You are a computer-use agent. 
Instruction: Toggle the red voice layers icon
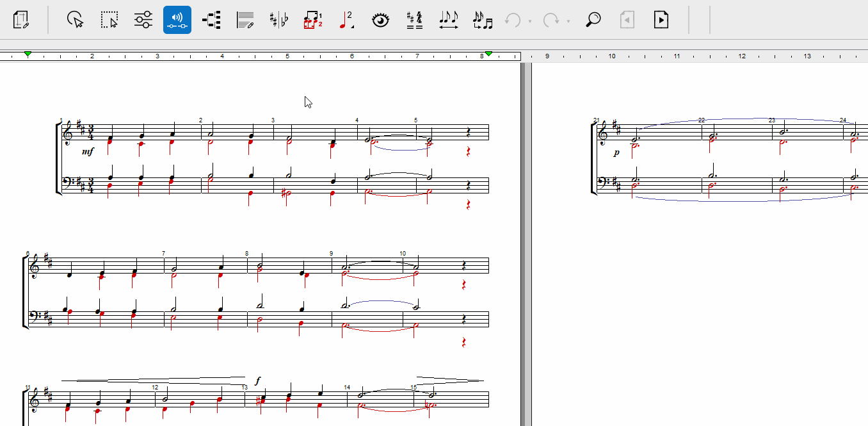(313, 20)
